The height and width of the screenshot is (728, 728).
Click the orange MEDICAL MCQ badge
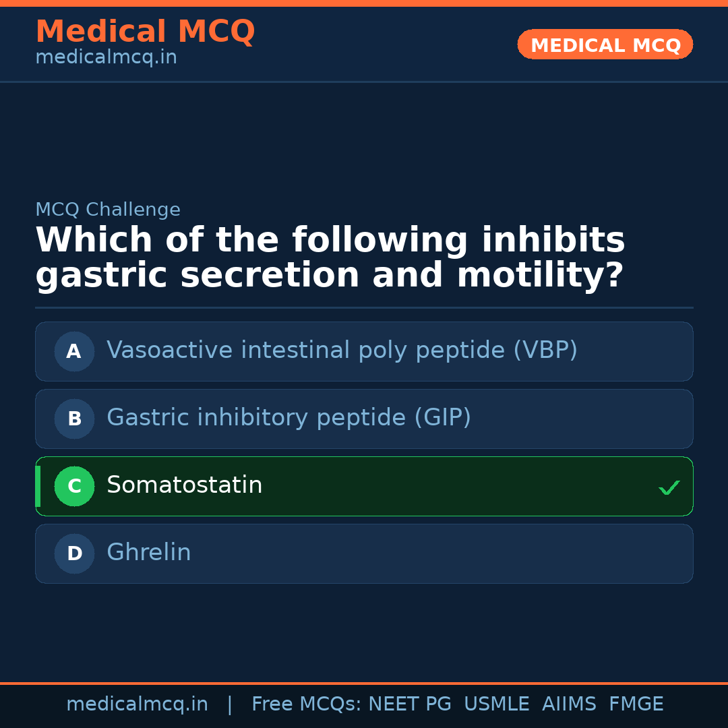(x=605, y=45)
